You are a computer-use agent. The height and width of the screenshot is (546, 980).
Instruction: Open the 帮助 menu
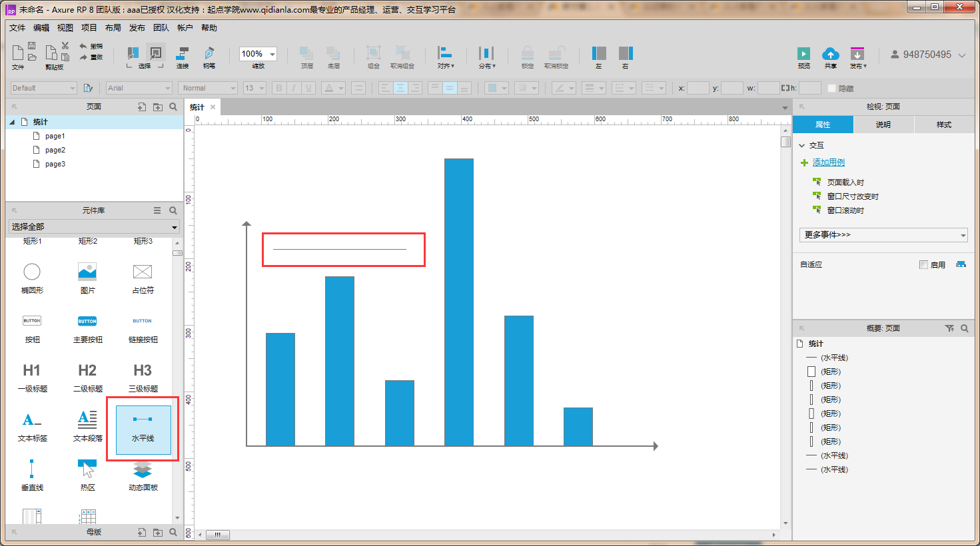(209, 28)
